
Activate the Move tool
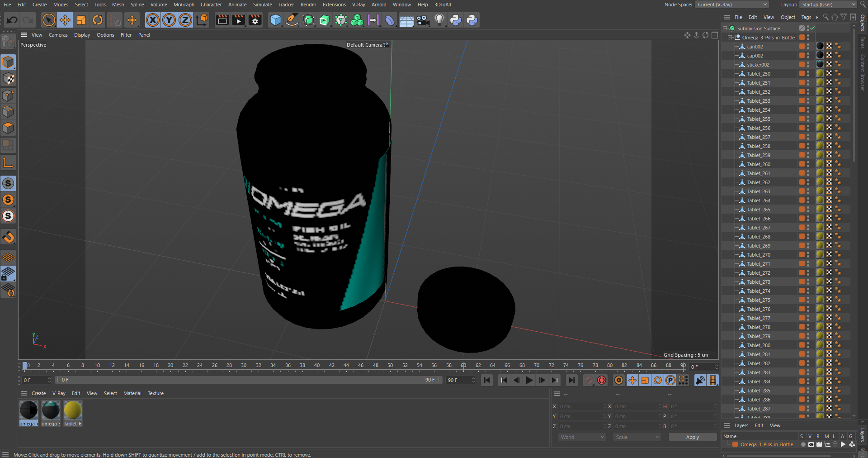65,20
